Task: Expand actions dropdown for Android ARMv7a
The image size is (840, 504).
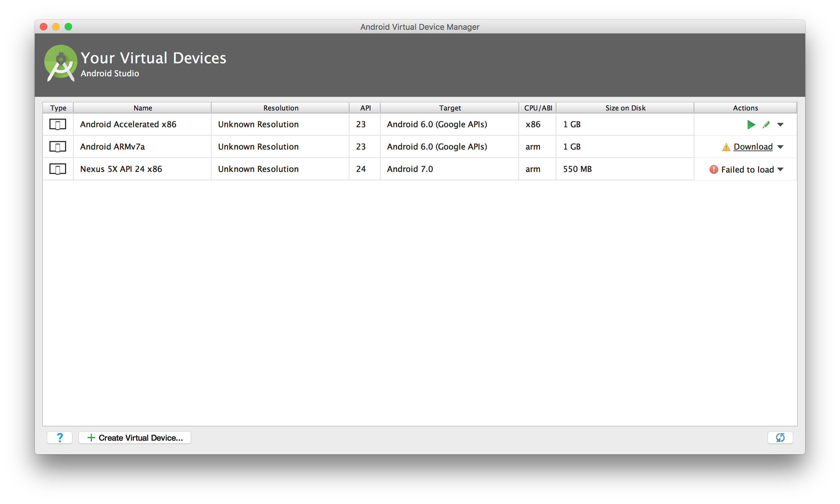Action: [x=780, y=147]
